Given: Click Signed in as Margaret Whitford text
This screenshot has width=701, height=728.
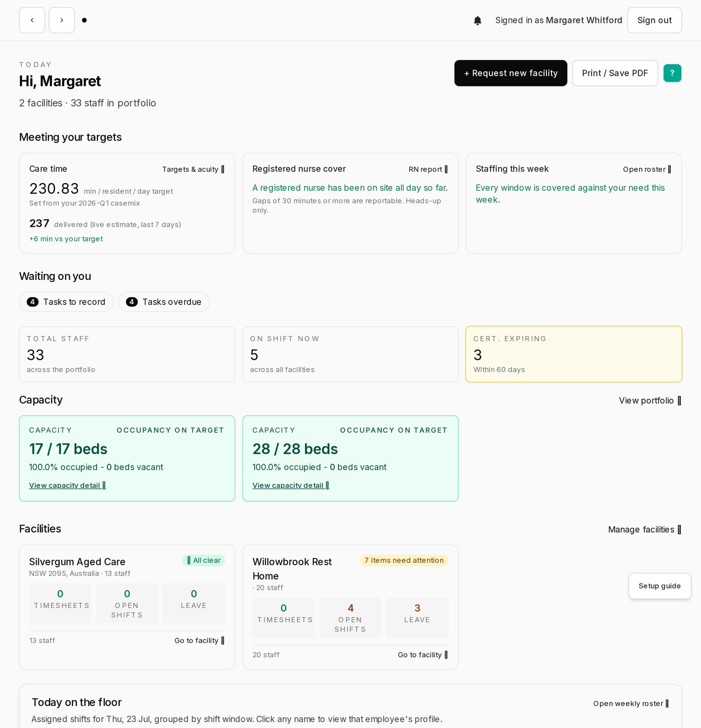Looking at the screenshot, I should 558,20.
